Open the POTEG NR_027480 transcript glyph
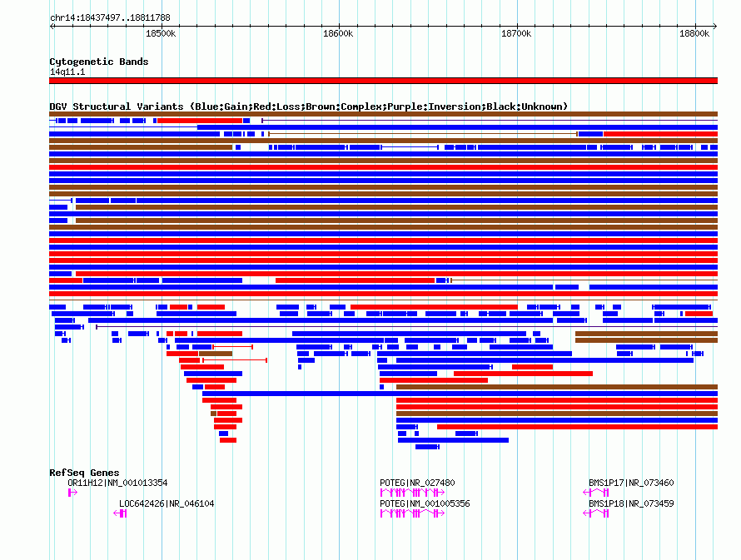Screen dimensions: 741x560 (x=412, y=493)
